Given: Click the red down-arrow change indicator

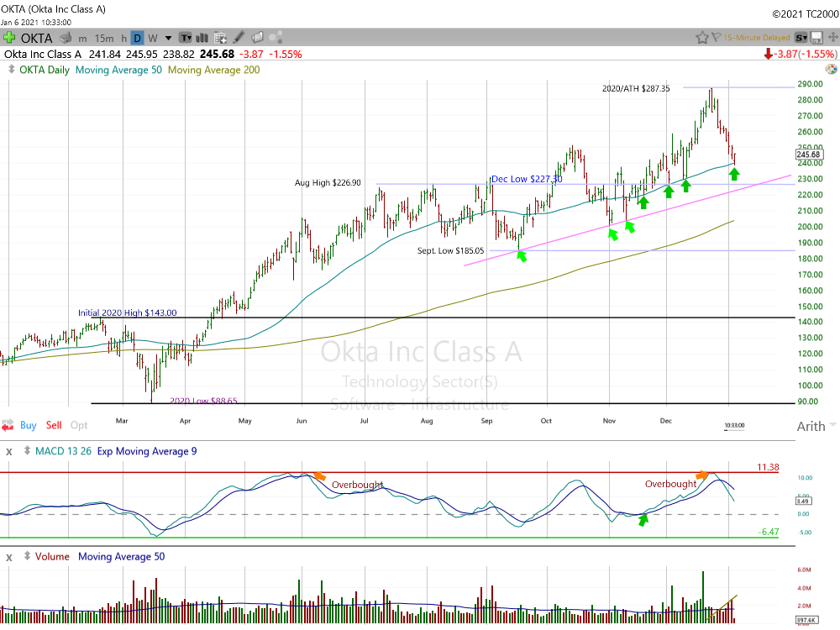Looking at the screenshot, I should click(x=768, y=54).
